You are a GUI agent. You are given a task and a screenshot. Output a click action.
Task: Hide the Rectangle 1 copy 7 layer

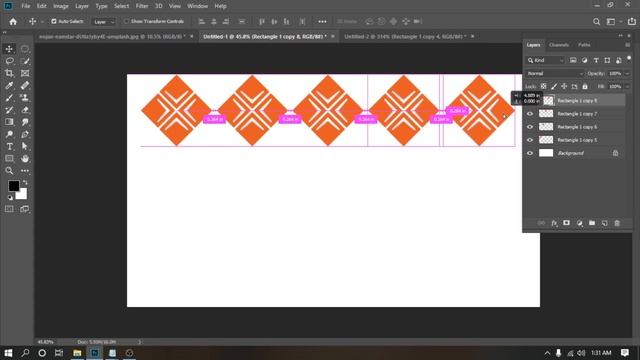pos(530,114)
